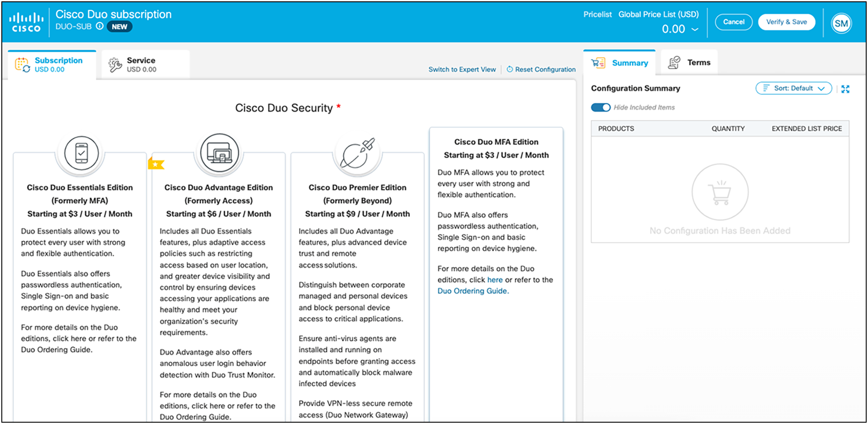Click Reset Configuration link

pos(545,69)
